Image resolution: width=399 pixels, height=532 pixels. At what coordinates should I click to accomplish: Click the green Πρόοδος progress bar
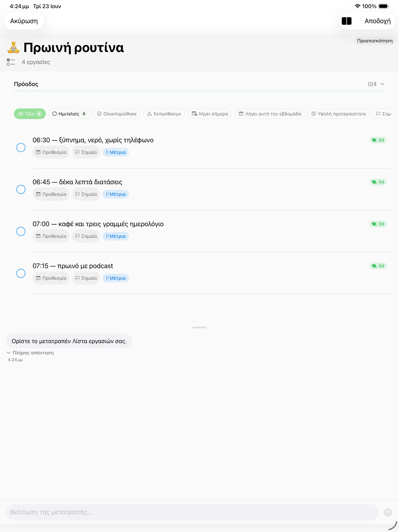[199, 91]
